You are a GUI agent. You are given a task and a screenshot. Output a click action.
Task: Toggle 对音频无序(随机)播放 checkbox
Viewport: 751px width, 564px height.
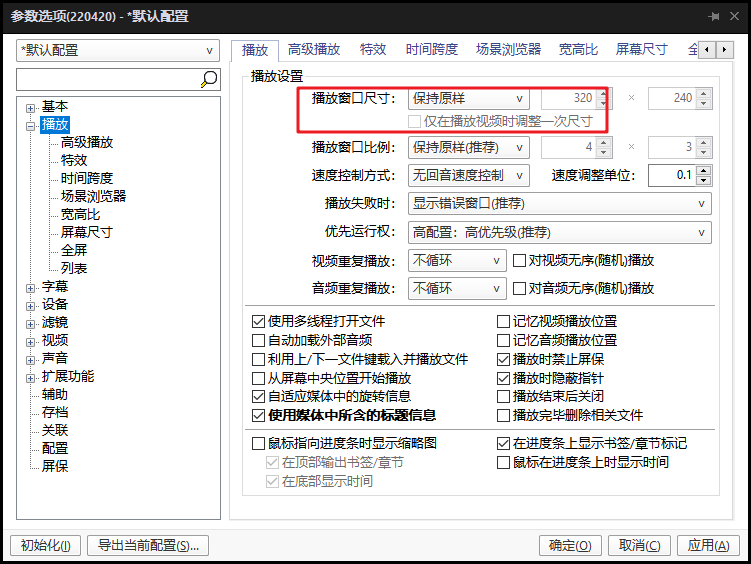(519, 289)
